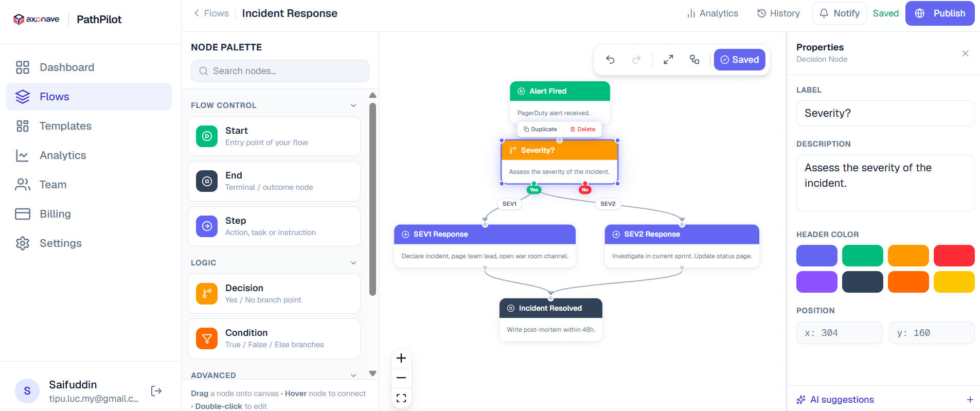Click the Billing card icon
The width and height of the screenshot is (980, 411).
(x=23, y=214)
